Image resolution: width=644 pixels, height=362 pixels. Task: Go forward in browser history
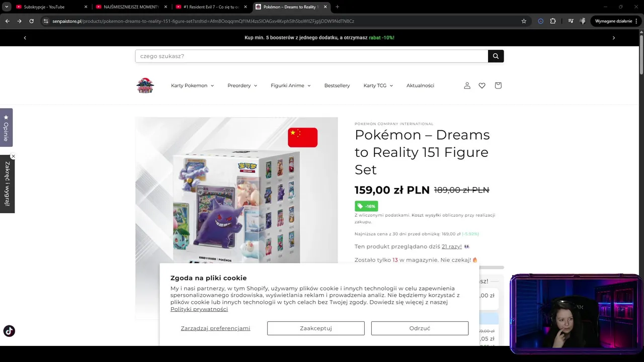point(19,21)
